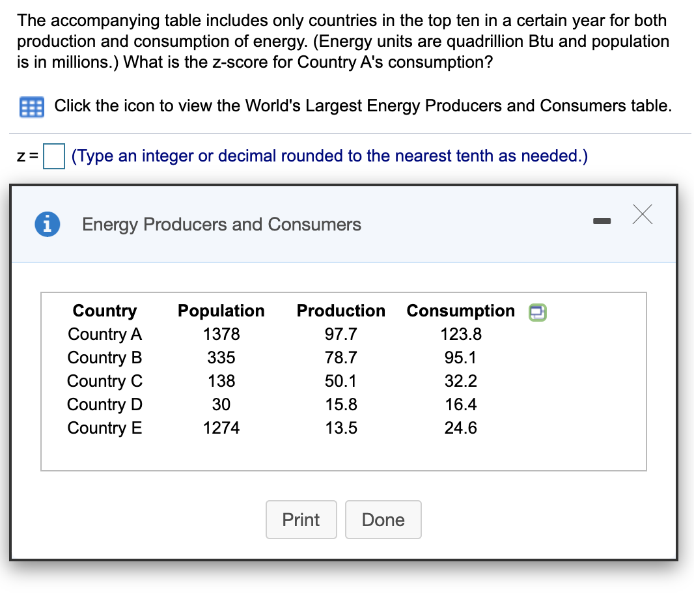Close the Energy Producers and Consumers dialog

point(642,214)
